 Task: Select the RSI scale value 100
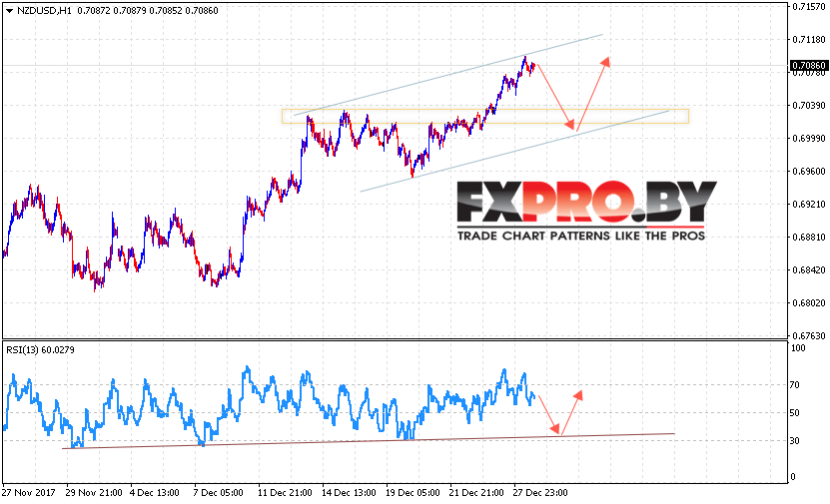click(798, 348)
